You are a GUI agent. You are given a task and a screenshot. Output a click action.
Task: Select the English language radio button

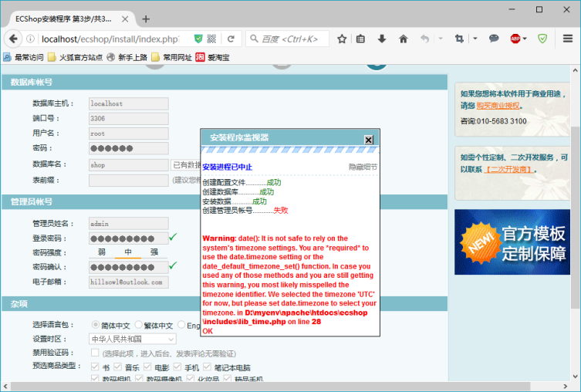181,325
